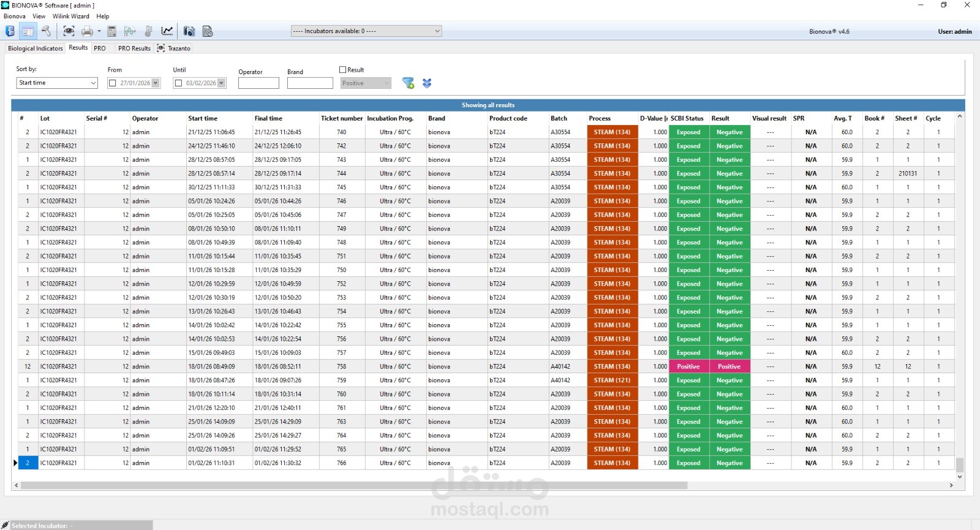This screenshot has height=530, width=980.
Task: Open the report with clock icon
Action: 208,31
